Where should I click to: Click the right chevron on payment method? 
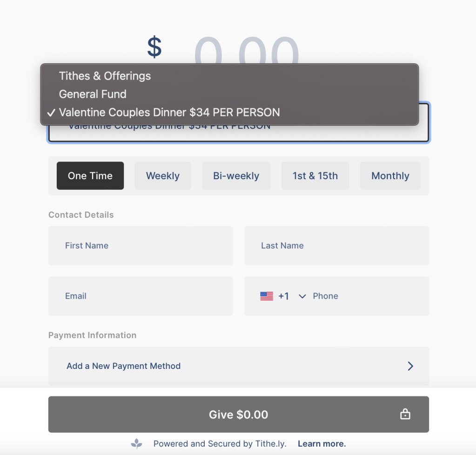coord(410,366)
